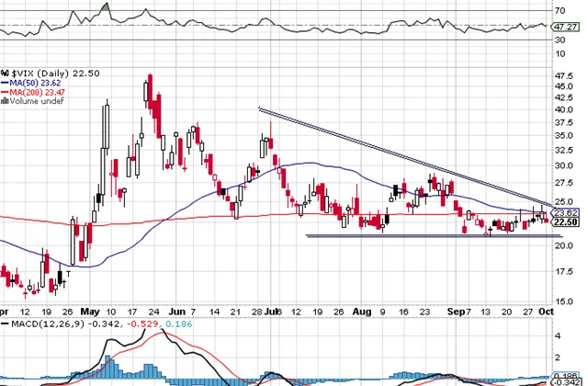The image size is (588, 386).
Task: Click the "25.0" price axis label
Action: pyautogui.click(x=564, y=202)
